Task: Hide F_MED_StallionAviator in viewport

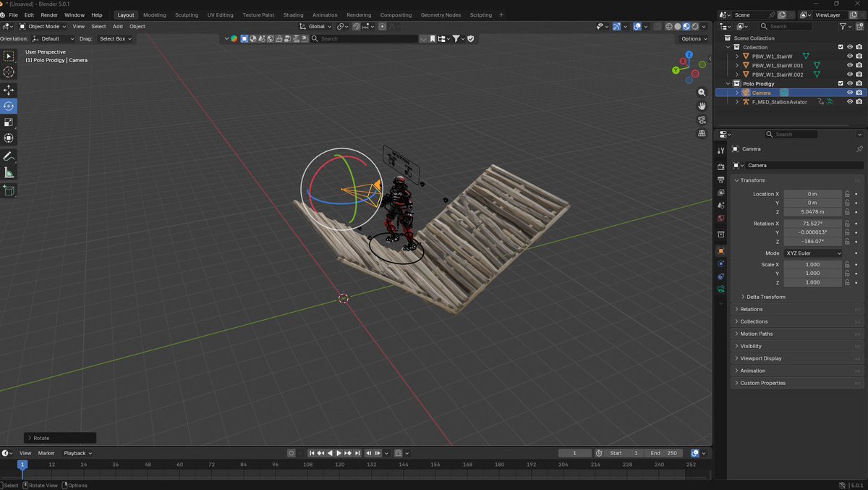Action: tap(850, 102)
